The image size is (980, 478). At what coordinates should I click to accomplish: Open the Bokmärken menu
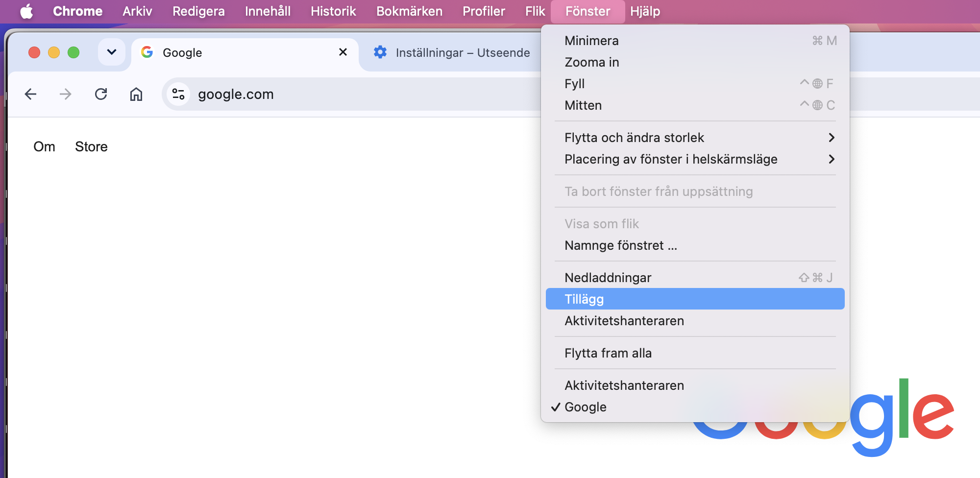pos(409,11)
